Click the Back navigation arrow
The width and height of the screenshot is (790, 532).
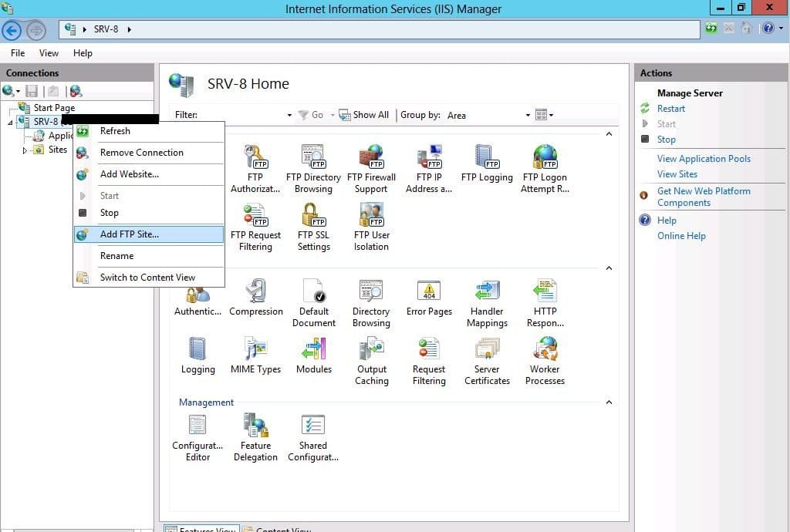pos(12,30)
